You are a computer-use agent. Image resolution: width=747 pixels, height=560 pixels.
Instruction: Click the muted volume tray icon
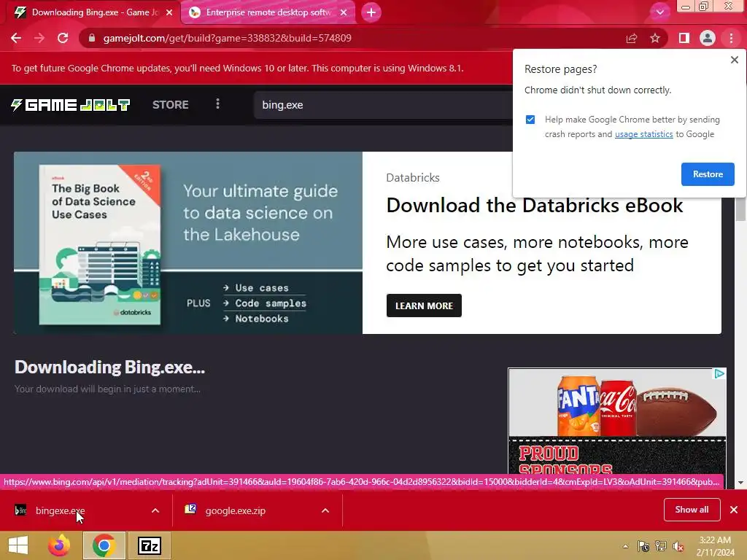pos(678,547)
